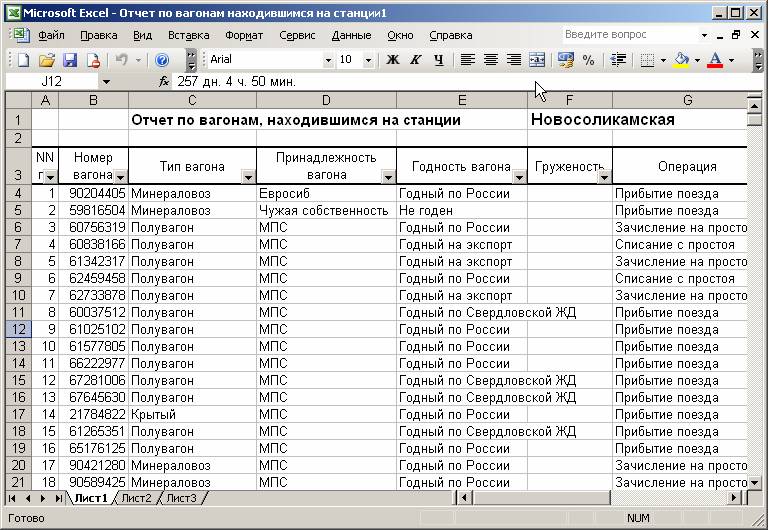Screen dimensions: 768x530
Task: Open the Данные menu
Action: coord(351,35)
